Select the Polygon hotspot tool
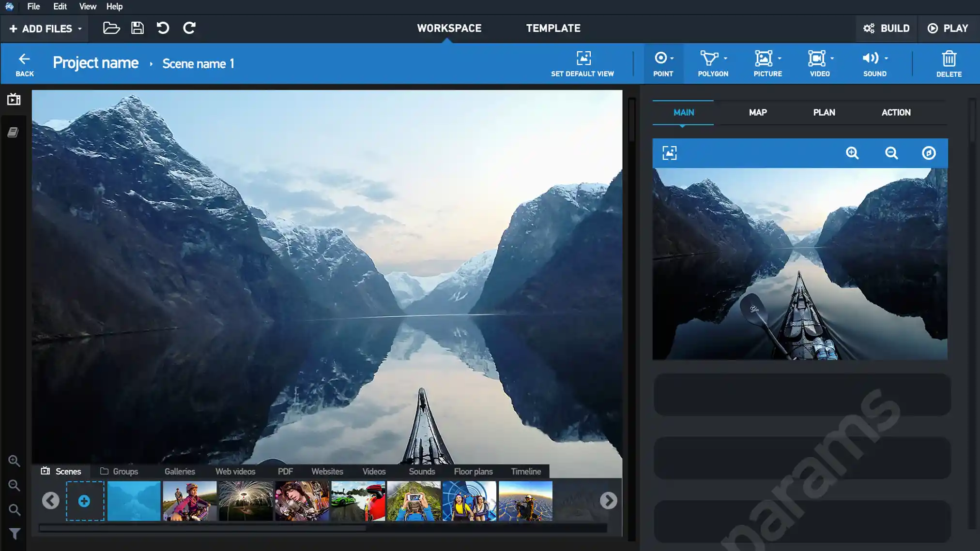This screenshot has width=980, height=551. (713, 64)
